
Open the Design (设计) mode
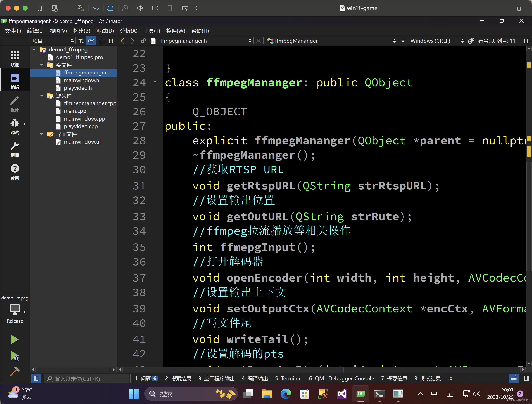15,104
